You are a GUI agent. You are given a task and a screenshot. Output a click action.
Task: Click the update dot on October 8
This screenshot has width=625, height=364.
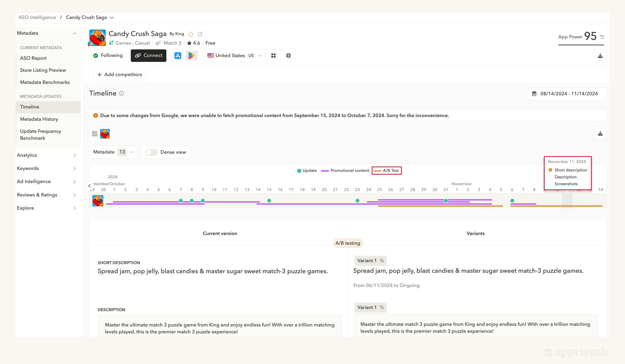192,201
